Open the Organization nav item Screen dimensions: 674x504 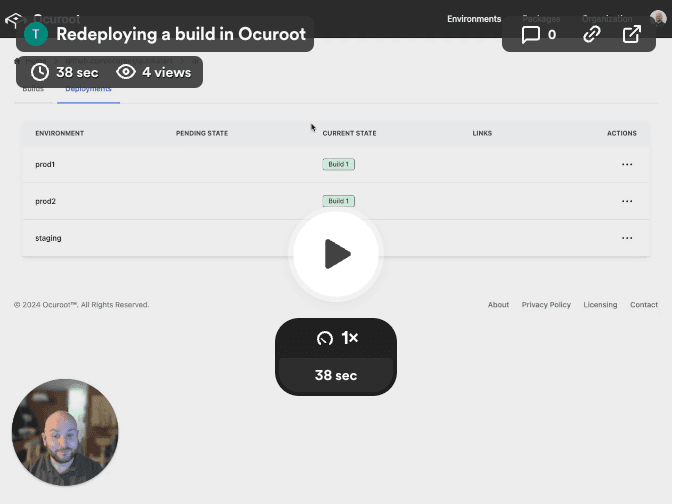click(x=607, y=19)
